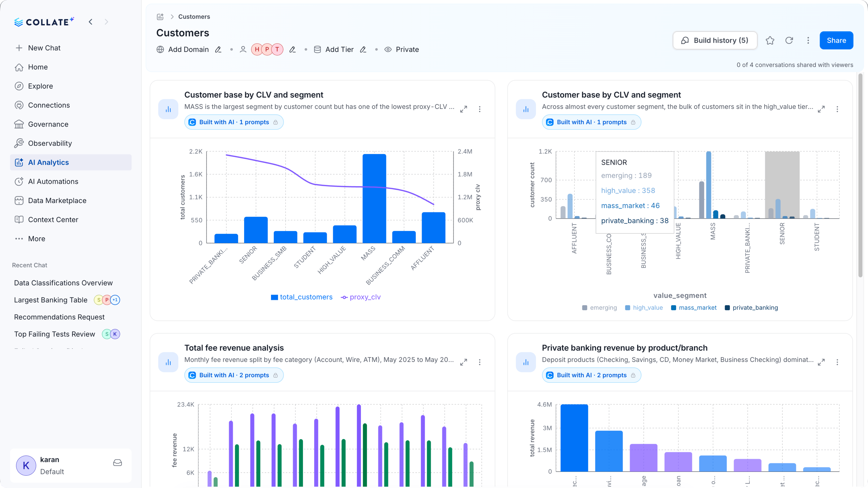Toggle the high_value legend entry

click(644, 308)
